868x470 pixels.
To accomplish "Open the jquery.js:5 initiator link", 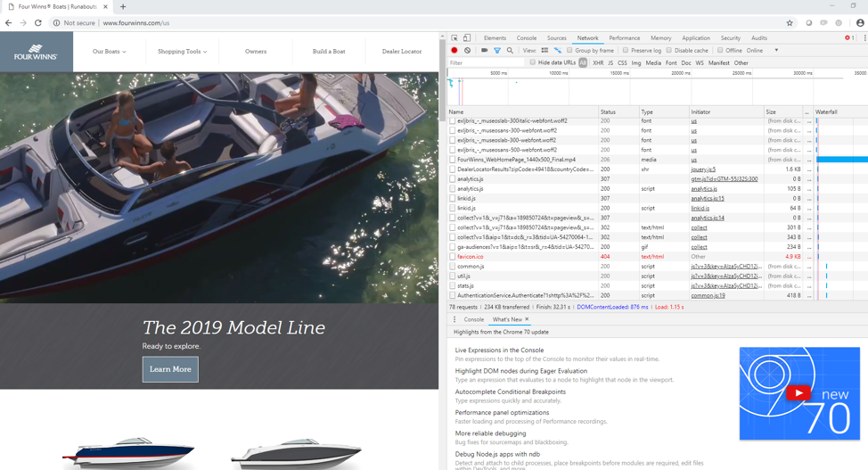I will point(703,169).
